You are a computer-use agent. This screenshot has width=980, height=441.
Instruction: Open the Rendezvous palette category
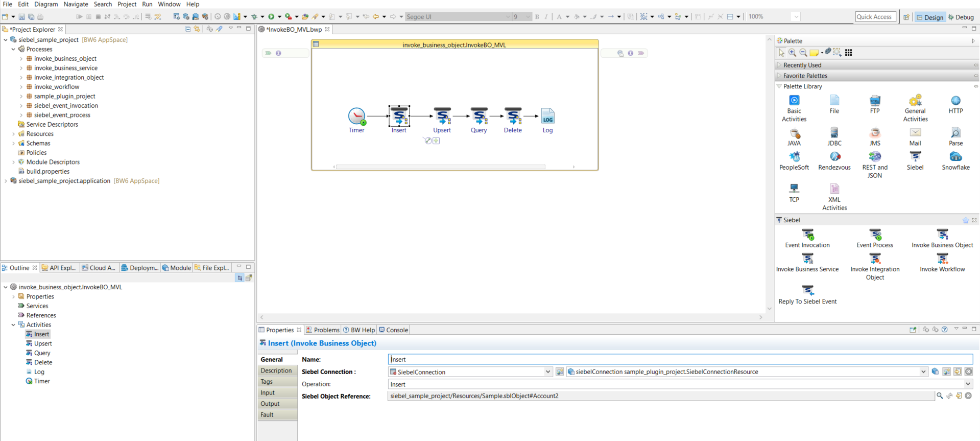pos(834,161)
